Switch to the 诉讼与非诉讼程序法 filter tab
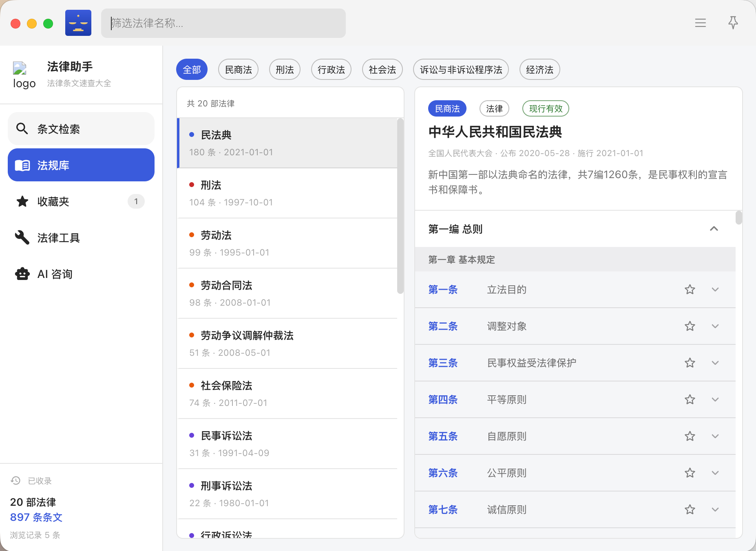This screenshot has width=756, height=551. [461, 70]
